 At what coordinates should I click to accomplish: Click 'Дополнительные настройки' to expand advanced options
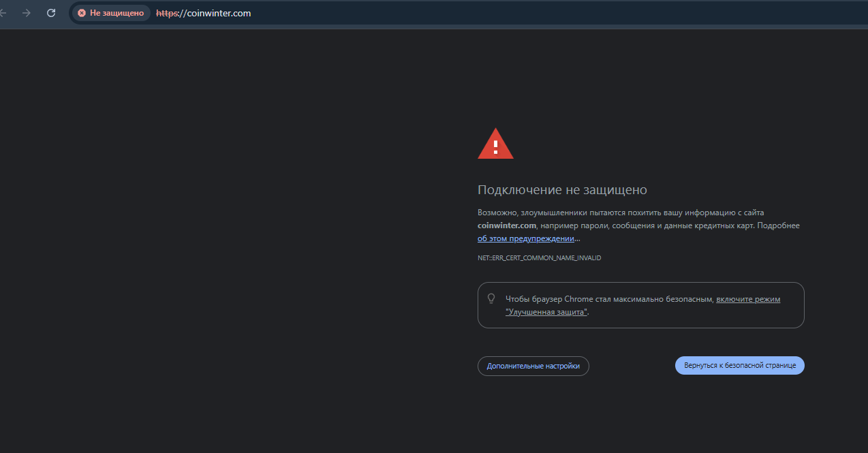pyautogui.click(x=533, y=366)
